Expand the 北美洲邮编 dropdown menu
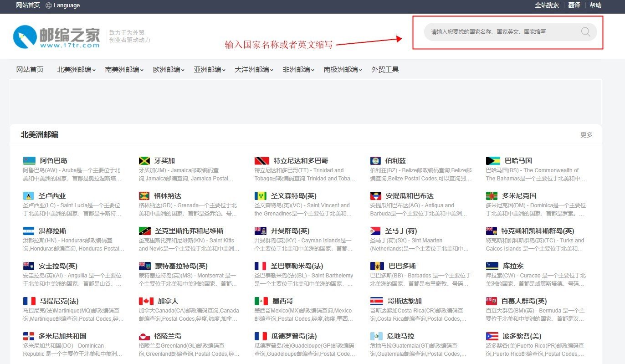 click(76, 69)
